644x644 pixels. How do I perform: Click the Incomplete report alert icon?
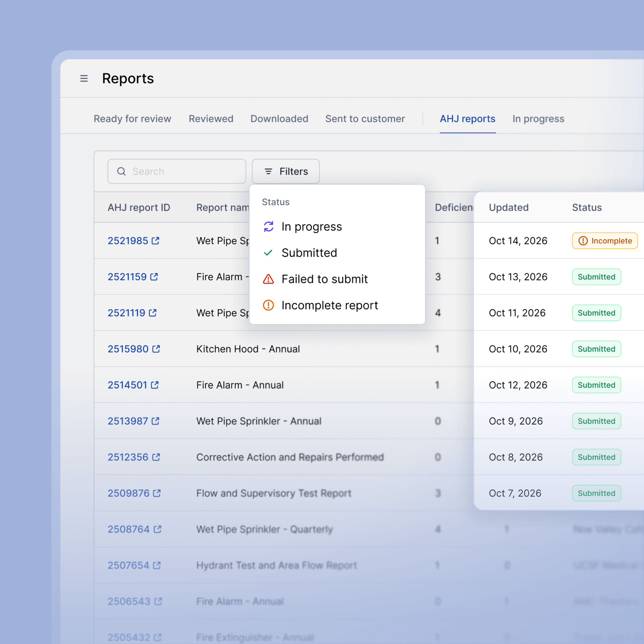click(x=268, y=305)
